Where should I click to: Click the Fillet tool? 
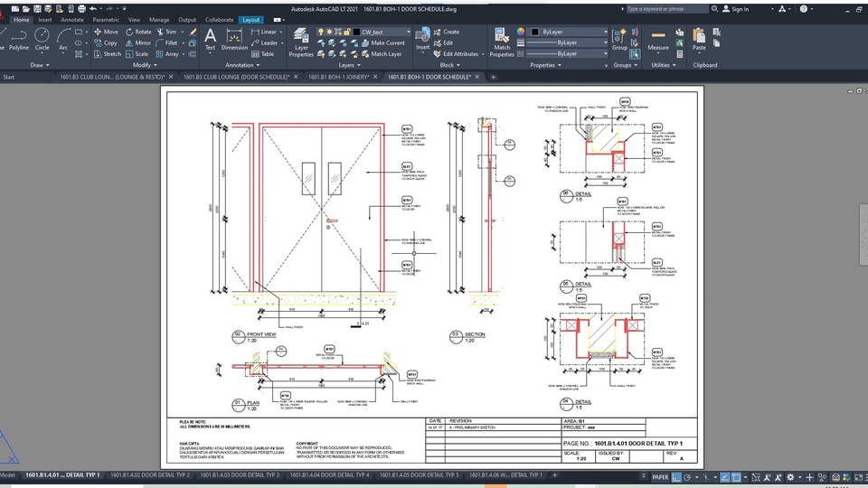pyautogui.click(x=166, y=43)
